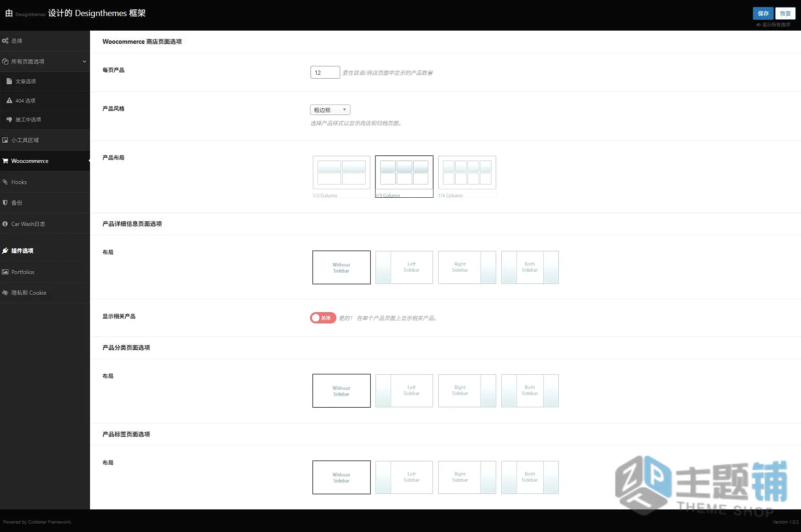This screenshot has height=532, width=801.
Task: Click the 每页产品 number field
Action: point(325,73)
